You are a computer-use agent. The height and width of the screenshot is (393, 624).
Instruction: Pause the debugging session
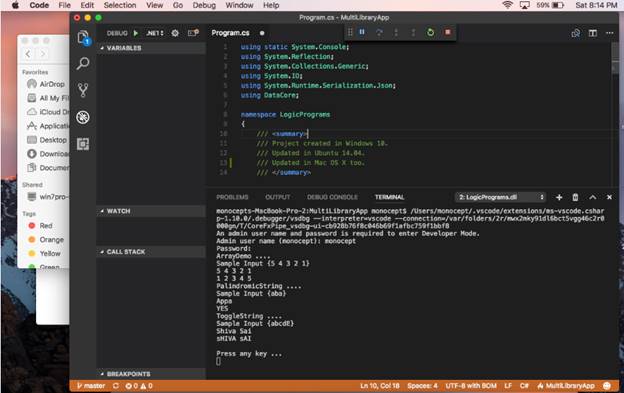click(362, 32)
